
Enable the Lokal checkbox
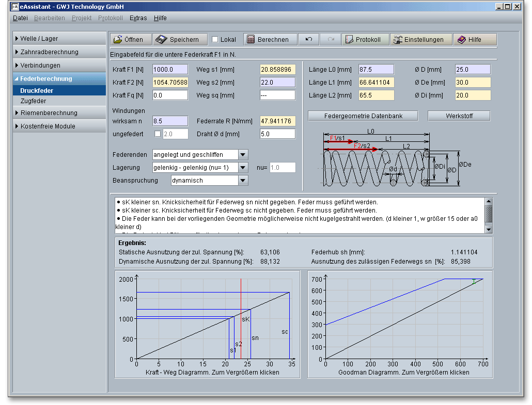click(x=215, y=40)
